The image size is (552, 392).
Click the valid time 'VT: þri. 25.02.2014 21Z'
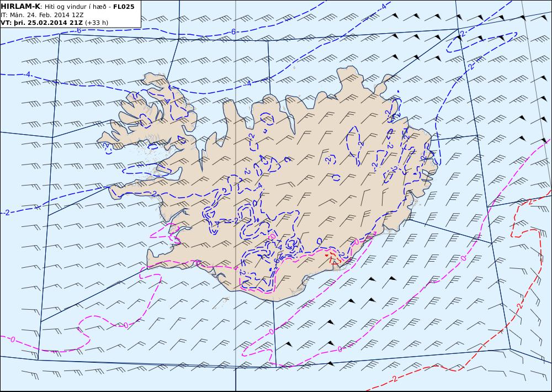coord(41,23)
